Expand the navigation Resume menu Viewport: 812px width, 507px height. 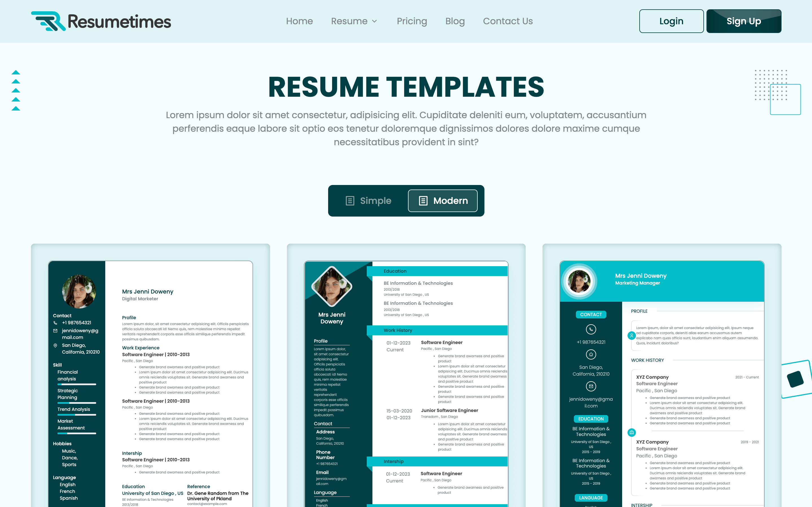tap(354, 21)
